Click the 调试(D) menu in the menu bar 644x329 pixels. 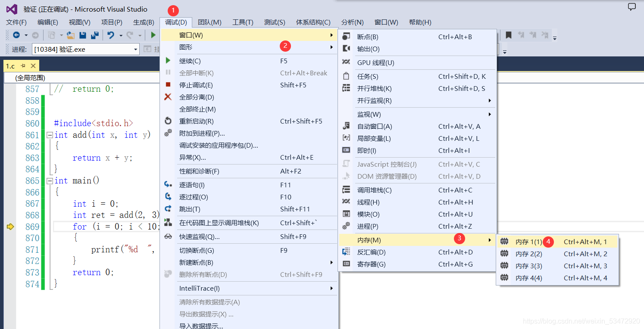pos(176,22)
